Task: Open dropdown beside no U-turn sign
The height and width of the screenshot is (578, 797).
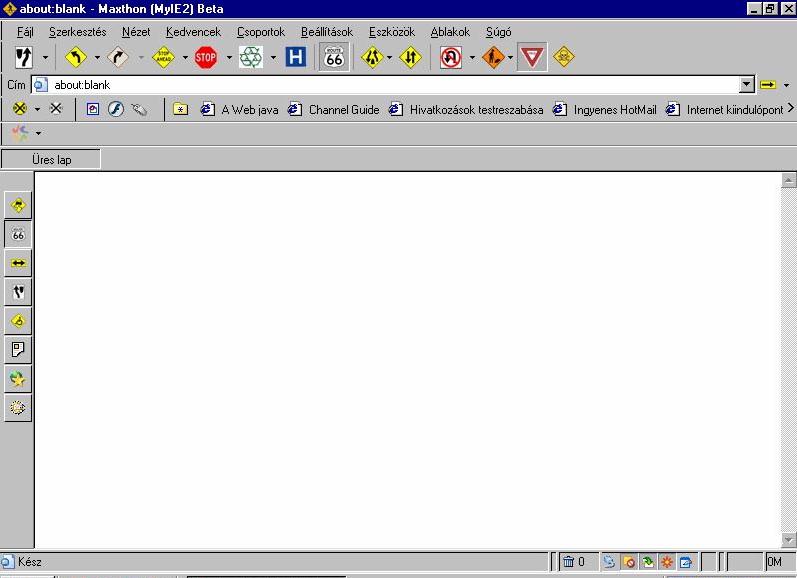Action: (472, 57)
